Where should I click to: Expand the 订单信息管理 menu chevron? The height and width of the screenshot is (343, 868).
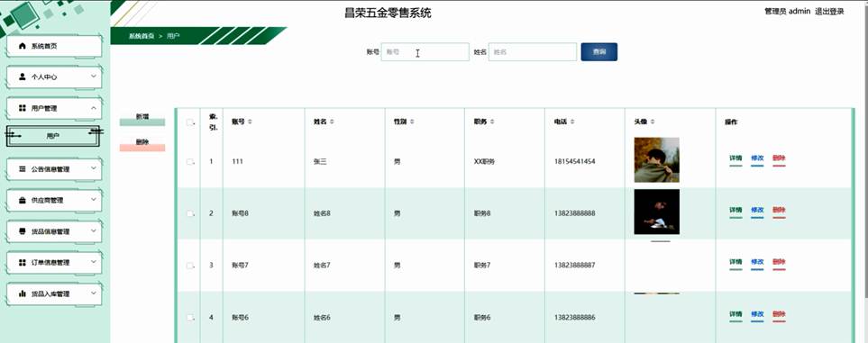coord(93,262)
